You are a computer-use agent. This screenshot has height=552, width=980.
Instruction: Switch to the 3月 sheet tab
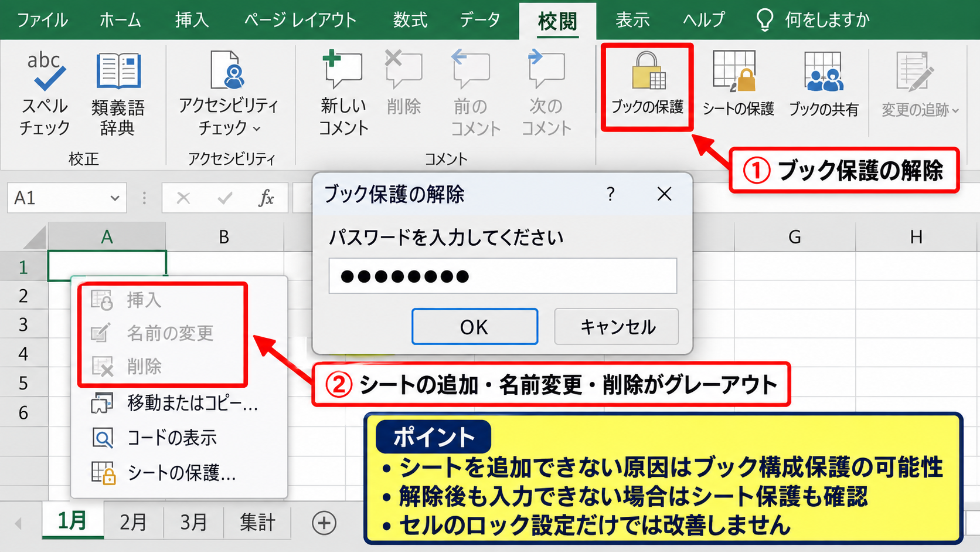click(193, 521)
